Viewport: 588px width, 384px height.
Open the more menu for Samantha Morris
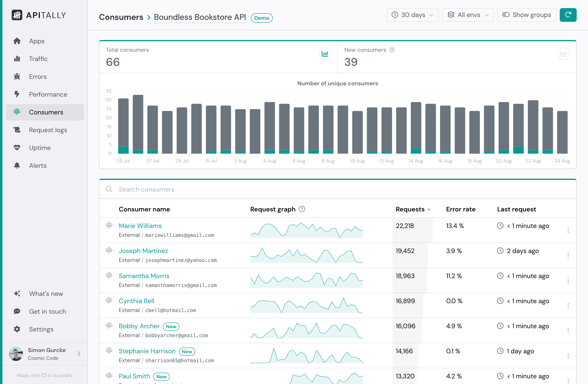coord(568,281)
